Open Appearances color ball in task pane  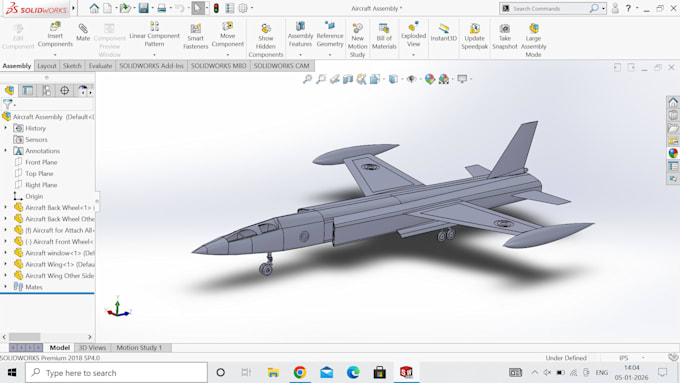(673, 153)
